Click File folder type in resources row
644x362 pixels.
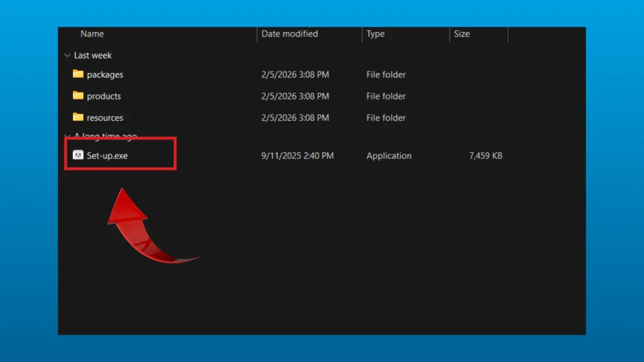[386, 118]
